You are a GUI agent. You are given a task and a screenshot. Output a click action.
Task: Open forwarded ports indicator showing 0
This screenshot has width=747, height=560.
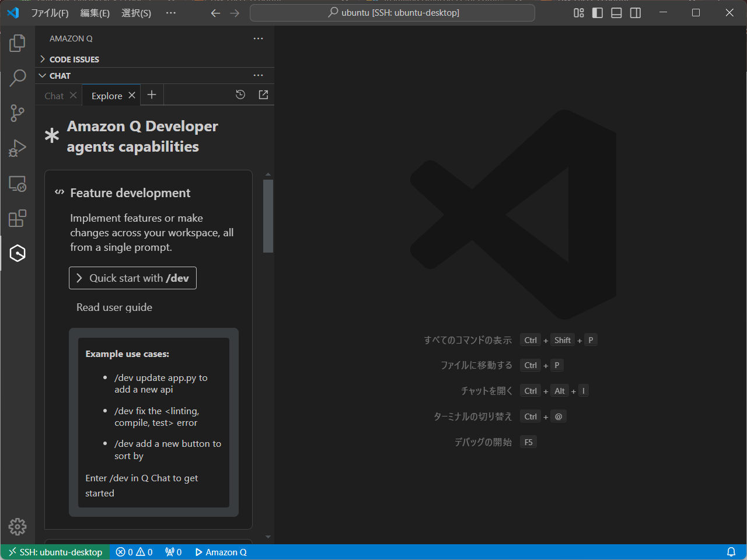(173, 552)
